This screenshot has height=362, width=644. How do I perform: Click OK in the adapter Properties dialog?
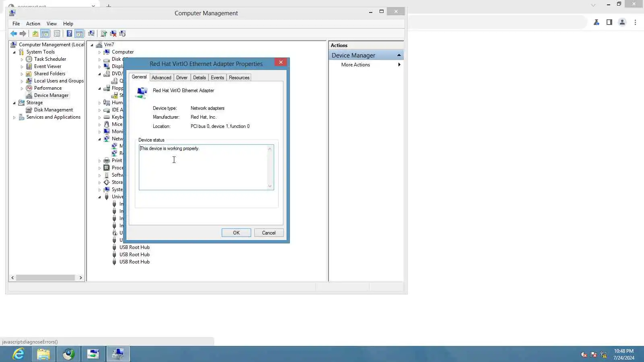coord(236,233)
